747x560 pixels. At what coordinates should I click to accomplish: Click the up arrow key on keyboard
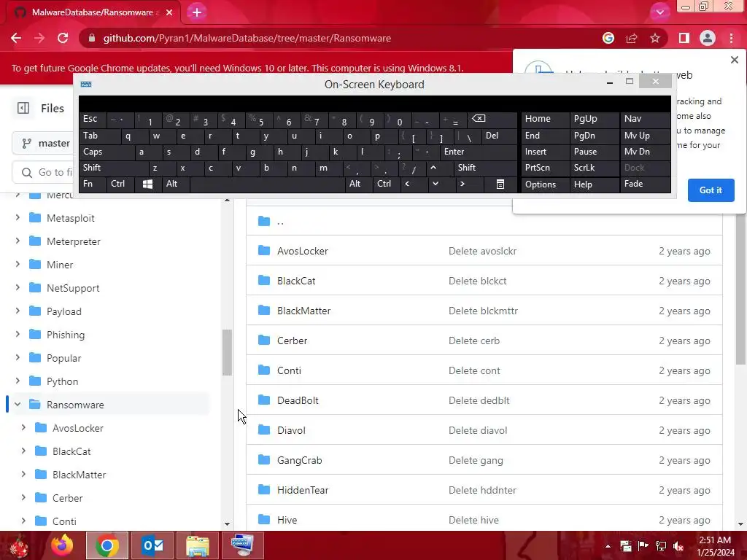point(433,168)
